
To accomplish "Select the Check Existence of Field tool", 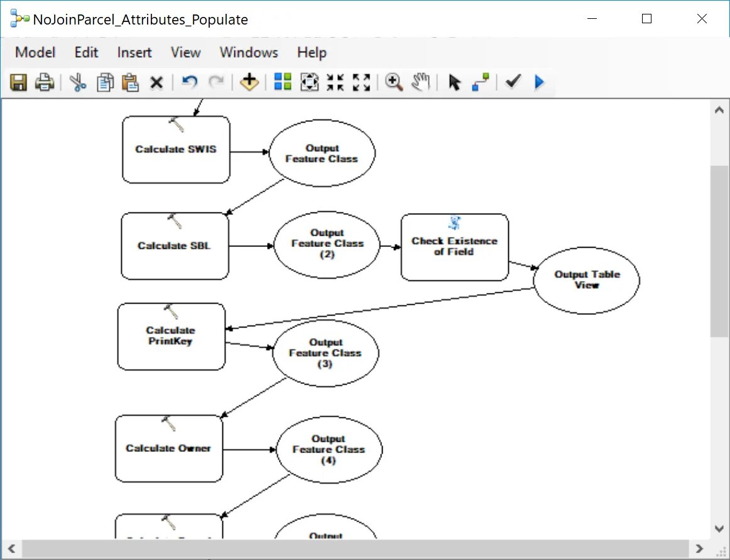I will (454, 247).
